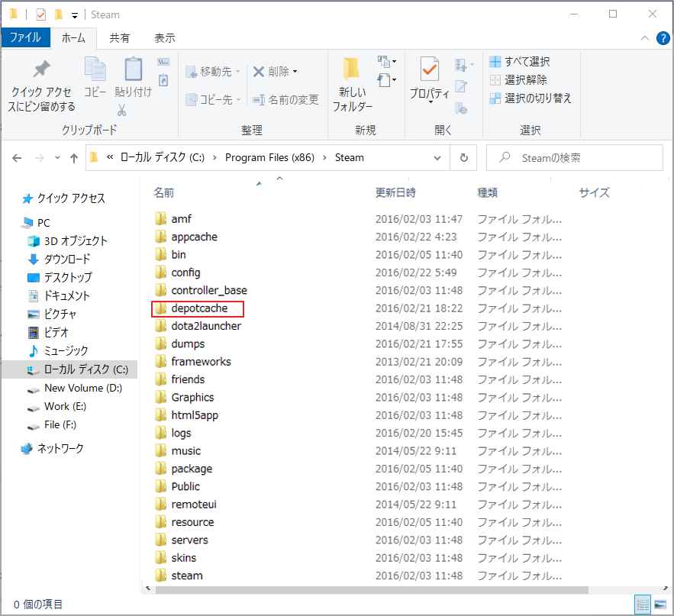674x616 pixels.
Task: Click the title bar properties checkmark icon
Action: 40,15
